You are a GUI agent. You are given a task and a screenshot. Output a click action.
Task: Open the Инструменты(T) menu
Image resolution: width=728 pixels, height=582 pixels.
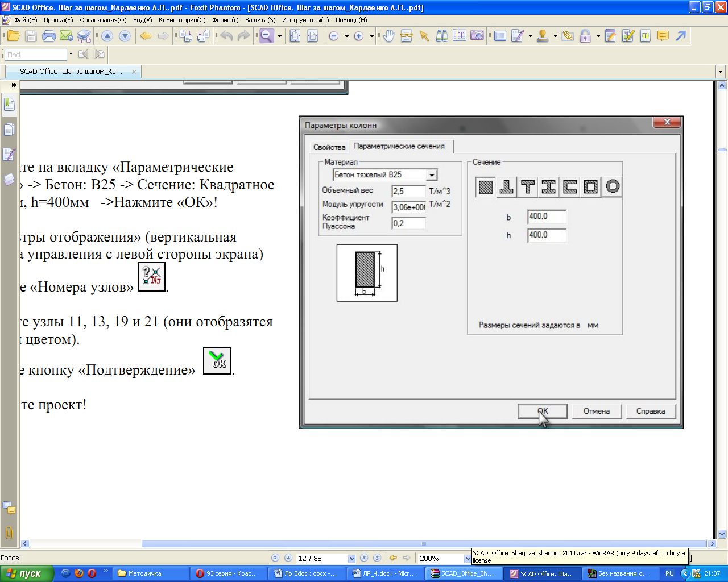[305, 20]
